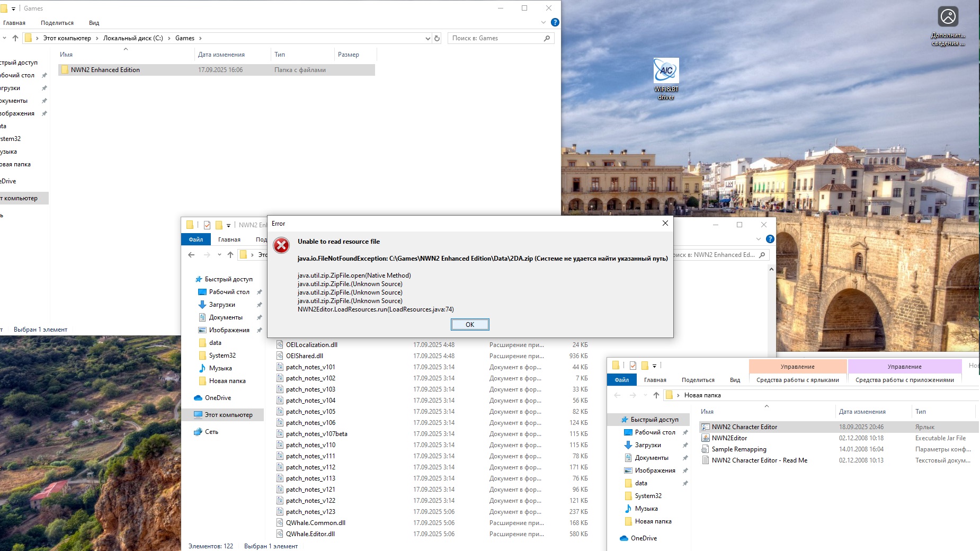Select the NWN2Editor jar file
Viewport: 980px width, 551px height.
click(729, 438)
